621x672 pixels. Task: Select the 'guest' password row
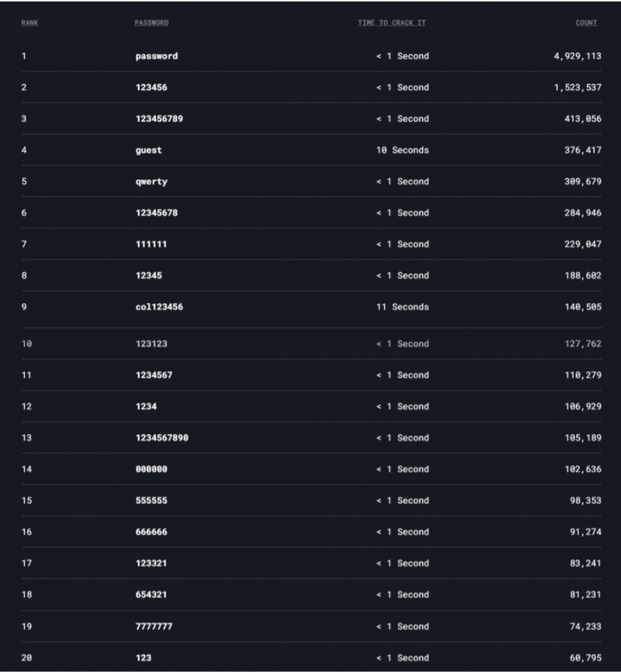click(148, 150)
